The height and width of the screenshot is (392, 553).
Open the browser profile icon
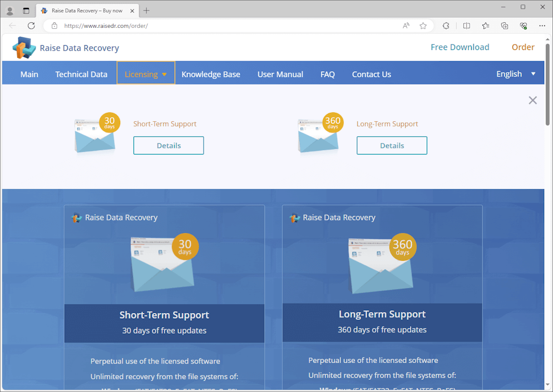(x=10, y=11)
